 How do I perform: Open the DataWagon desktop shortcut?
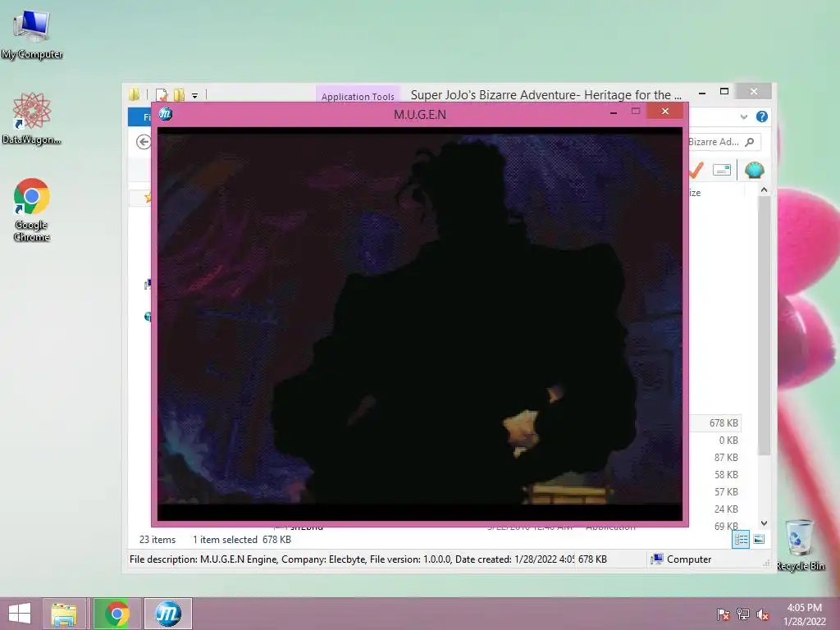pos(32,119)
